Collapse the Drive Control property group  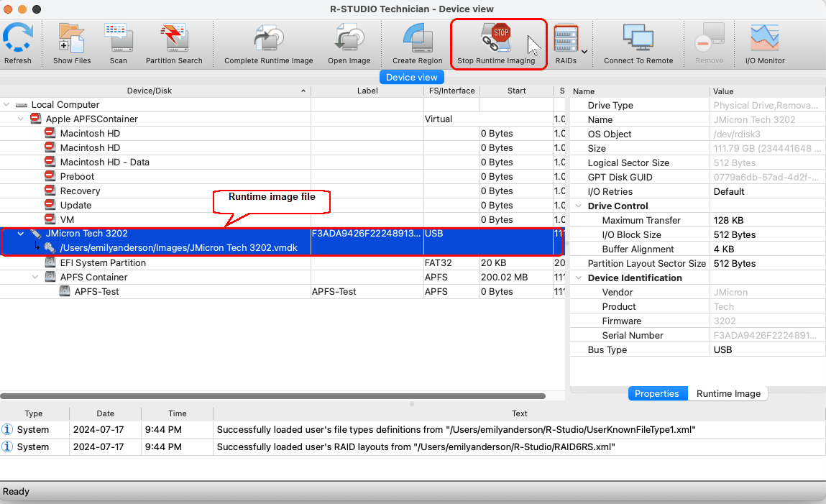[x=579, y=206]
